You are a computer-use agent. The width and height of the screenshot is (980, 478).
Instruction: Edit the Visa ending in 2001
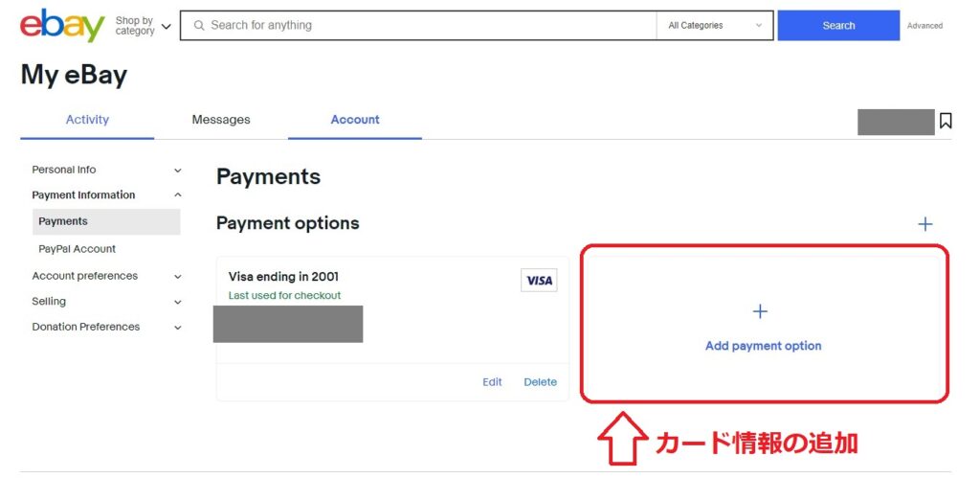[x=492, y=382]
